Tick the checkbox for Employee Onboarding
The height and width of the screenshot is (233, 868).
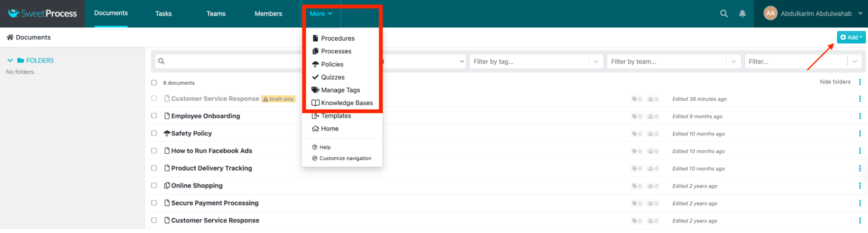tap(154, 116)
